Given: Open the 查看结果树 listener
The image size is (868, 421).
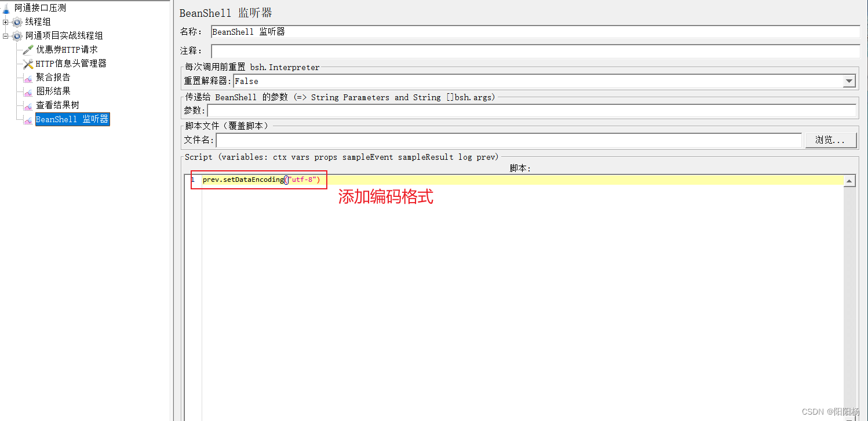Looking at the screenshot, I should [57, 105].
